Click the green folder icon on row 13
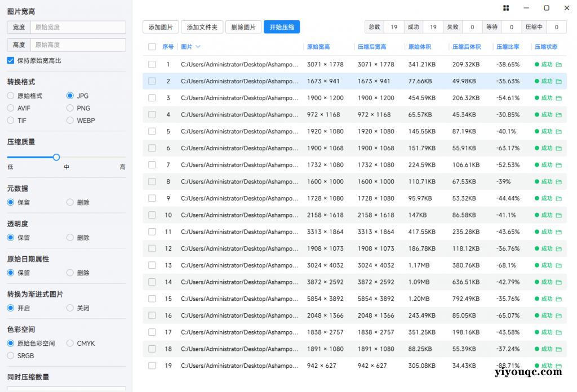The image size is (577, 392). [x=559, y=265]
